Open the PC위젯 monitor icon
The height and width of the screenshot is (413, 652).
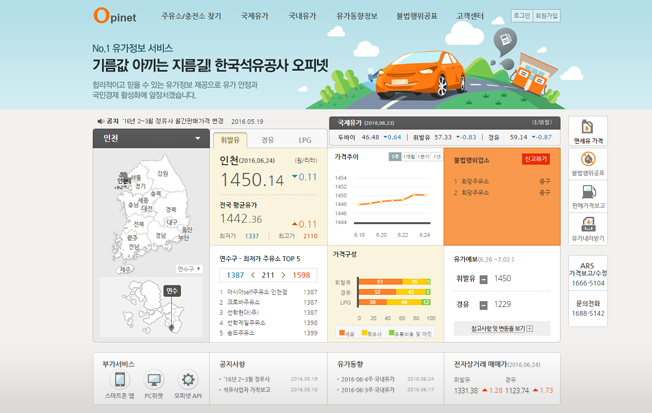(154, 379)
